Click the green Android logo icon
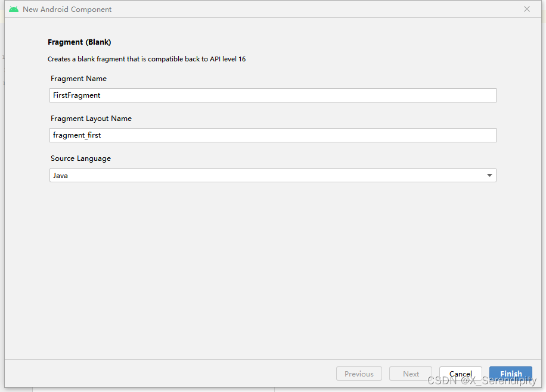The width and height of the screenshot is (546, 392). (14, 10)
